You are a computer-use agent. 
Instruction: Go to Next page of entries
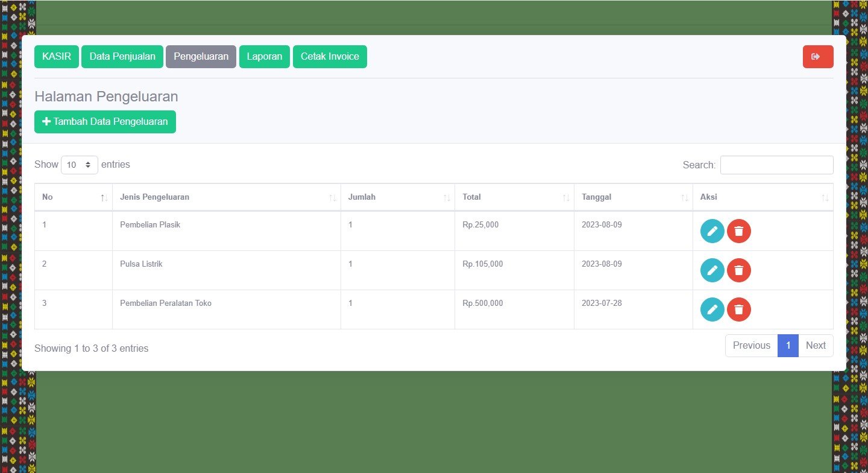[815, 346]
